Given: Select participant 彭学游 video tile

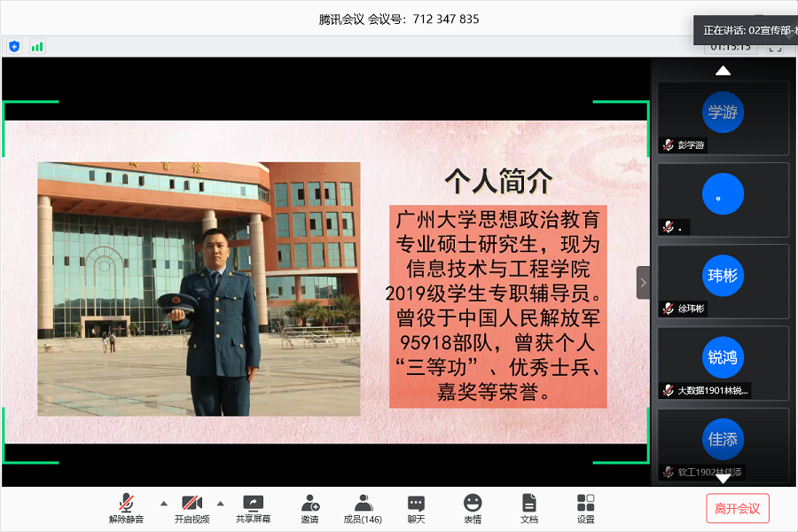Looking at the screenshot, I should [x=723, y=118].
